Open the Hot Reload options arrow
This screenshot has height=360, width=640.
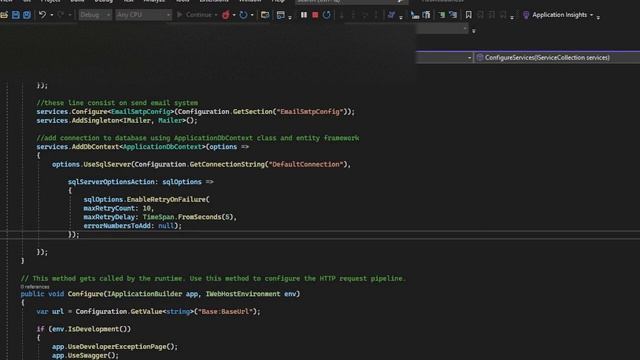pos(234,15)
